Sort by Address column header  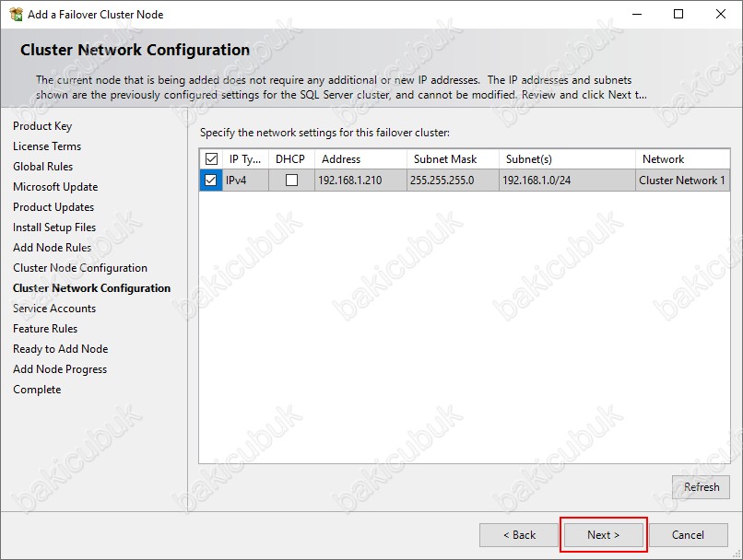[x=360, y=159]
